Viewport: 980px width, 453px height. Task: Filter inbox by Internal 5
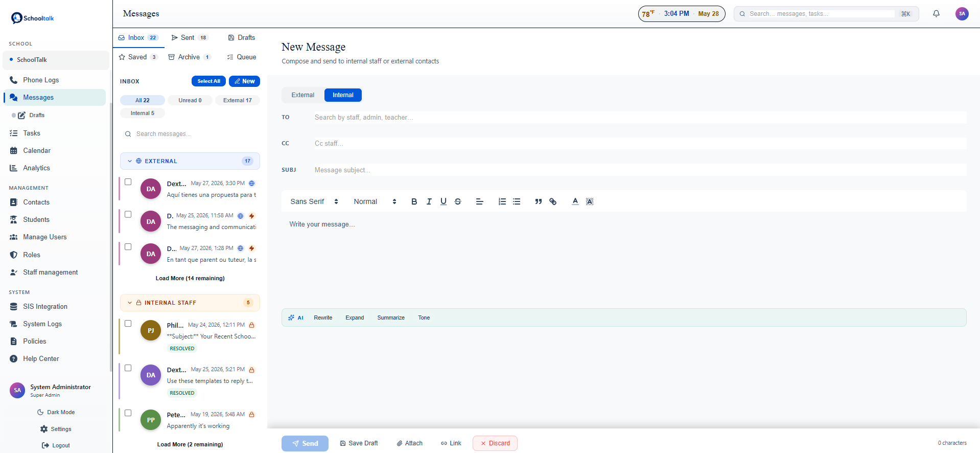(143, 113)
